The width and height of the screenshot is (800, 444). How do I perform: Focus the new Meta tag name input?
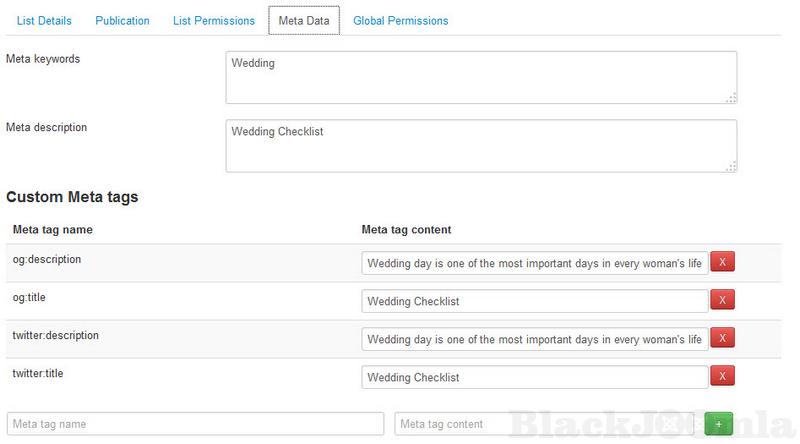pyautogui.click(x=195, y=424)
